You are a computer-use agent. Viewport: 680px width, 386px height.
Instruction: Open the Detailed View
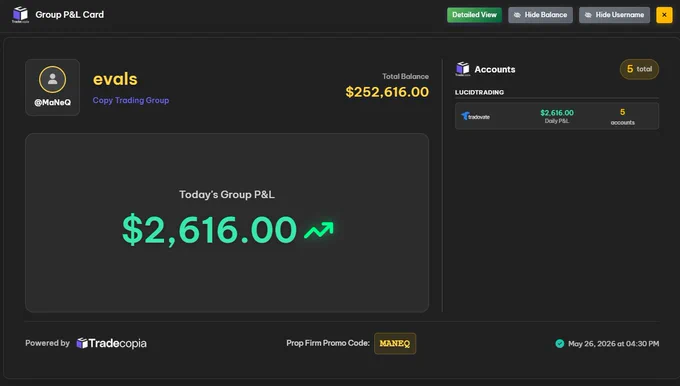pos(474,15)
